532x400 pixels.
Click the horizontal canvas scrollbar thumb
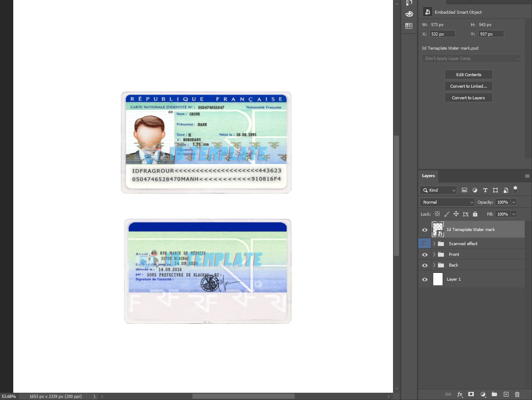[x=243, y=396]
